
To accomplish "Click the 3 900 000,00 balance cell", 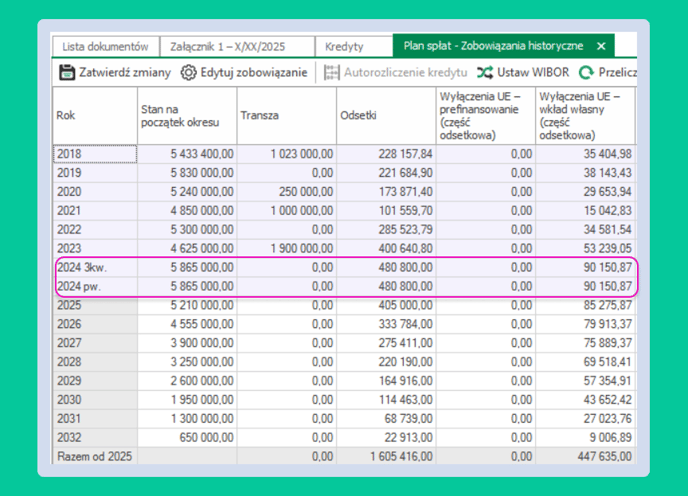I will point(187,343).
